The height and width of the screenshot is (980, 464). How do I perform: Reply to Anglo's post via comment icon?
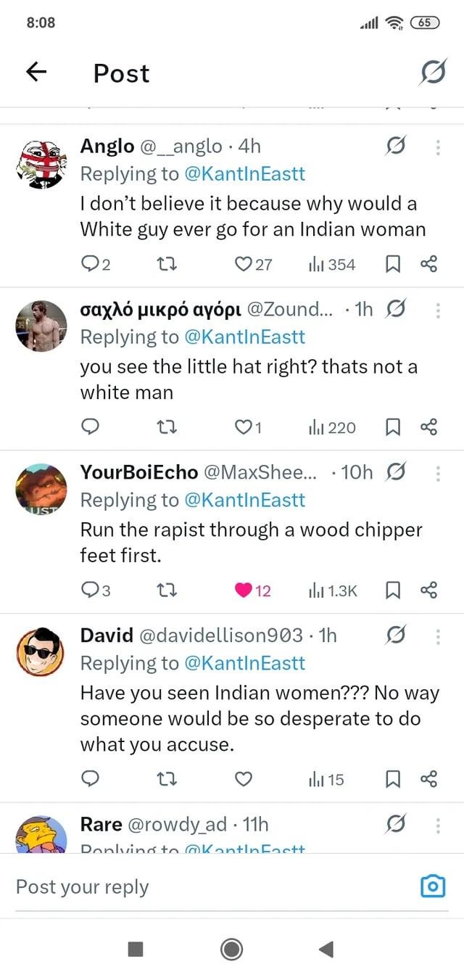point(89,265)
